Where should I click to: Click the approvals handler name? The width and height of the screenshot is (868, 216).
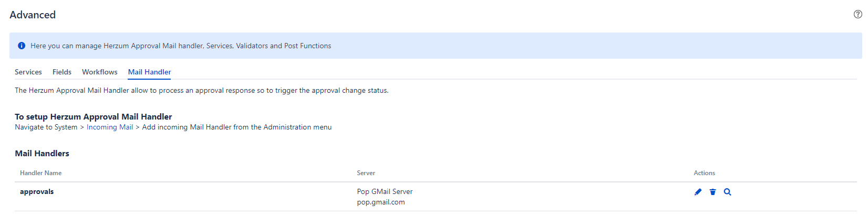pos(37,192)
